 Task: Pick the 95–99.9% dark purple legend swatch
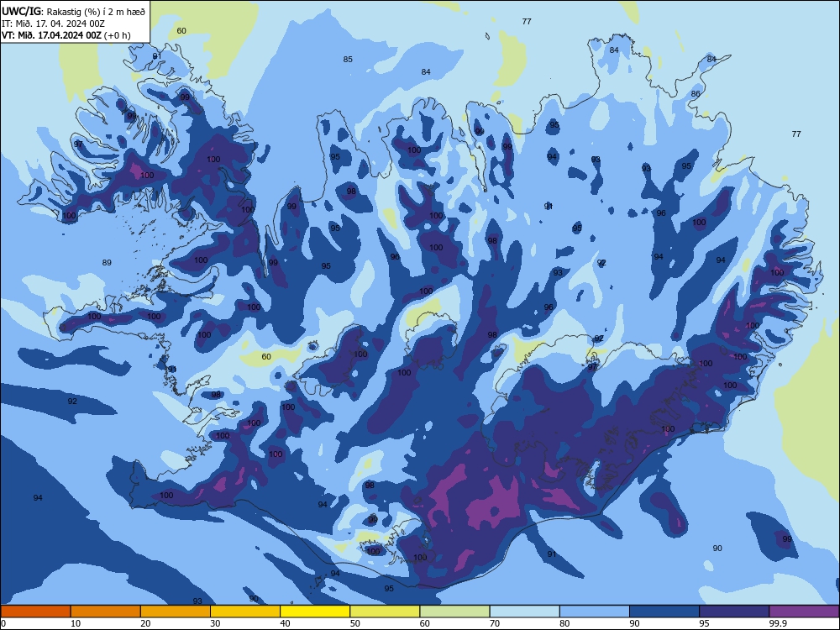(x=734, y=612)
